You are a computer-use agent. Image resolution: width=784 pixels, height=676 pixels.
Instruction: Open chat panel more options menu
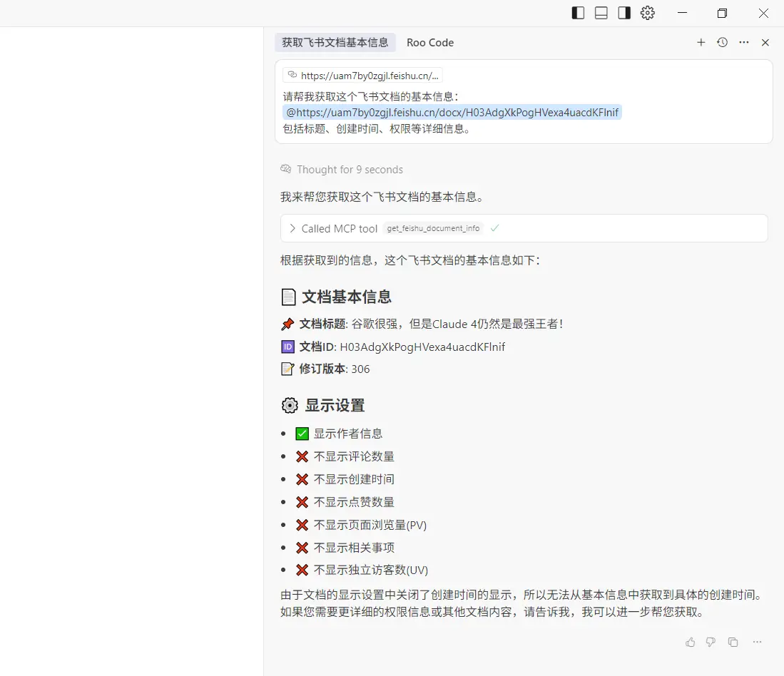744,43
